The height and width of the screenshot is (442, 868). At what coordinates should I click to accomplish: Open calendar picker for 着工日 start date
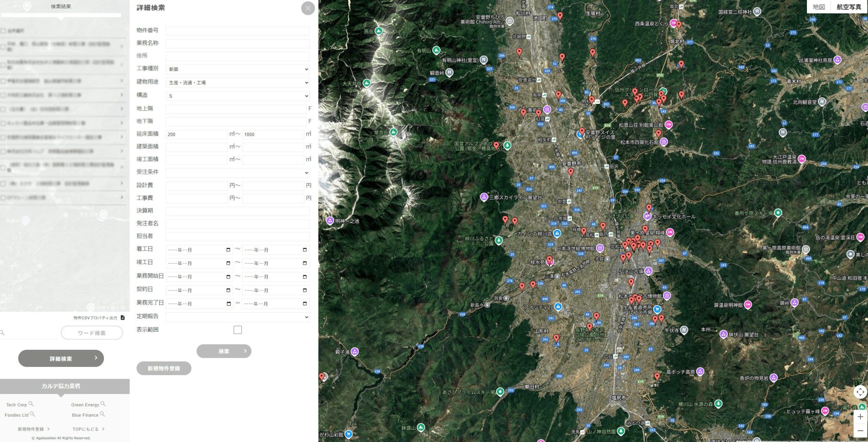228,250
